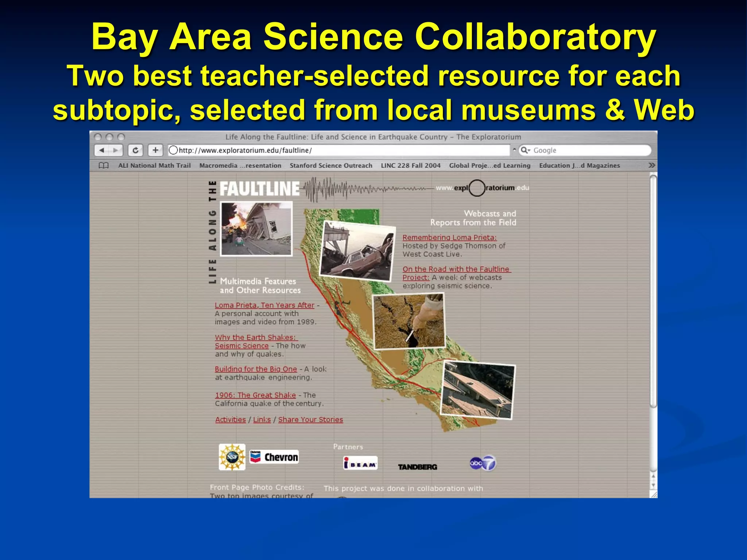
Task: Follow Building for the Big One link
Action: click(x=256, y=369)
